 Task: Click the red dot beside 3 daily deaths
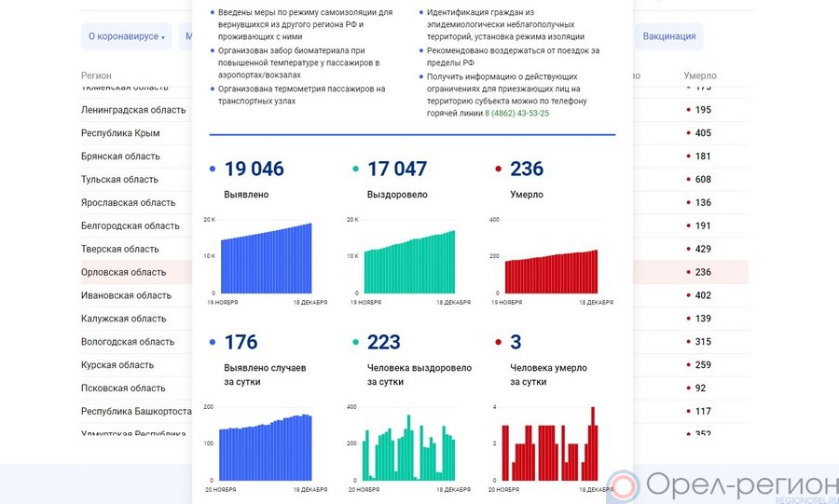499,343
